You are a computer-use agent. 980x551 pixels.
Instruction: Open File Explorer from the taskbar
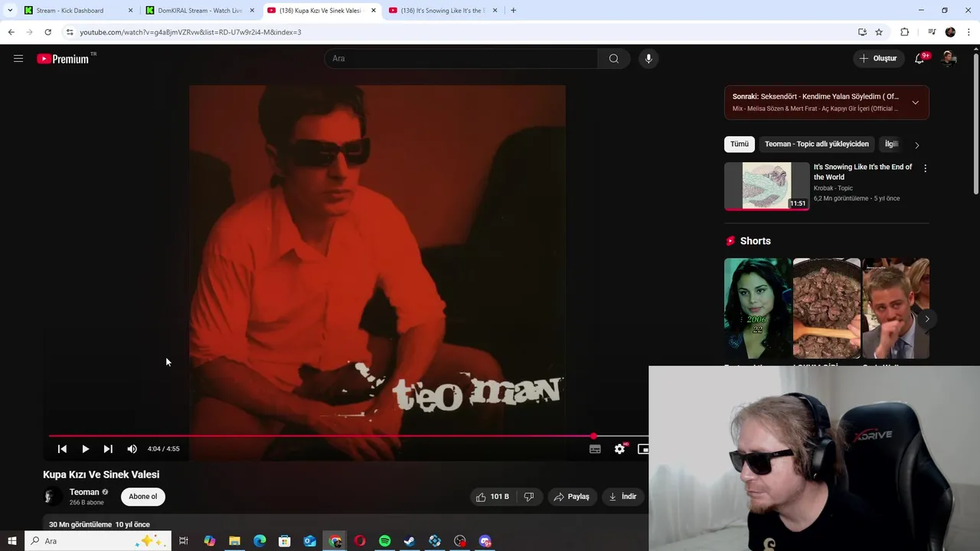point(234,541)
